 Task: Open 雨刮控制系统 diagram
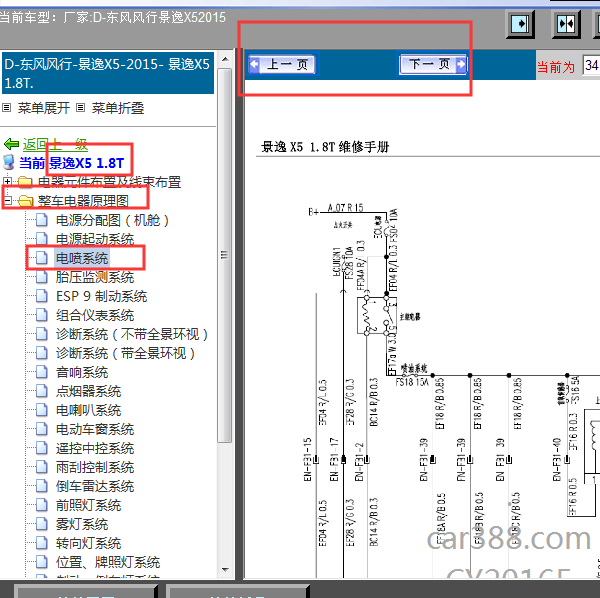95,467
